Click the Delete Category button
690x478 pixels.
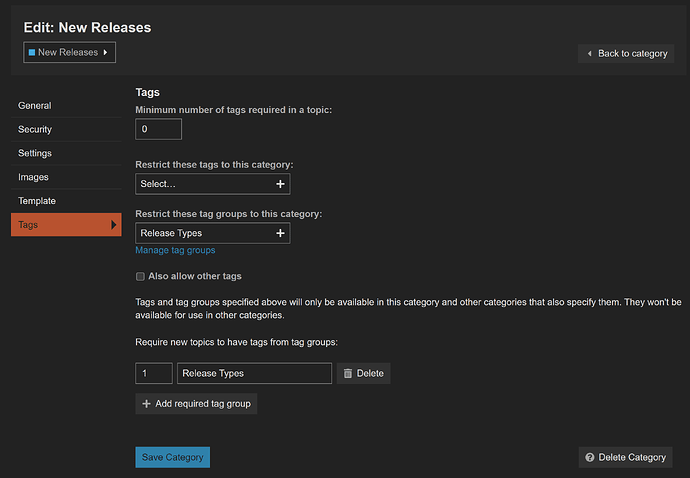pyautogui.click(x=625, y=457)
